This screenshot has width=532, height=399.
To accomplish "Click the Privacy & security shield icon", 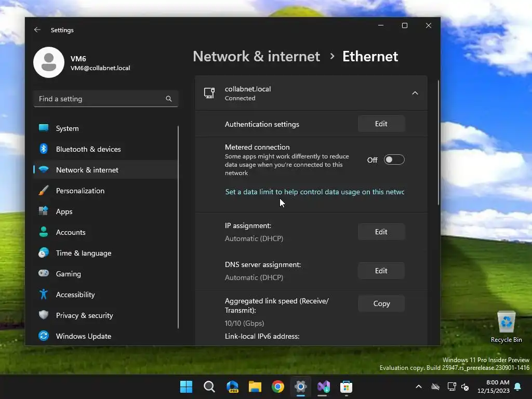I will [x=44, y=315].
